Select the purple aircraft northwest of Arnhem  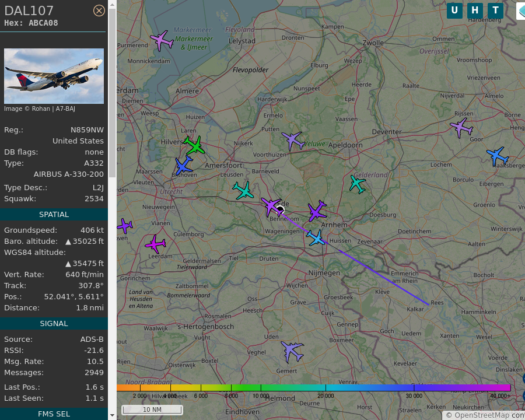pos(317,211)
